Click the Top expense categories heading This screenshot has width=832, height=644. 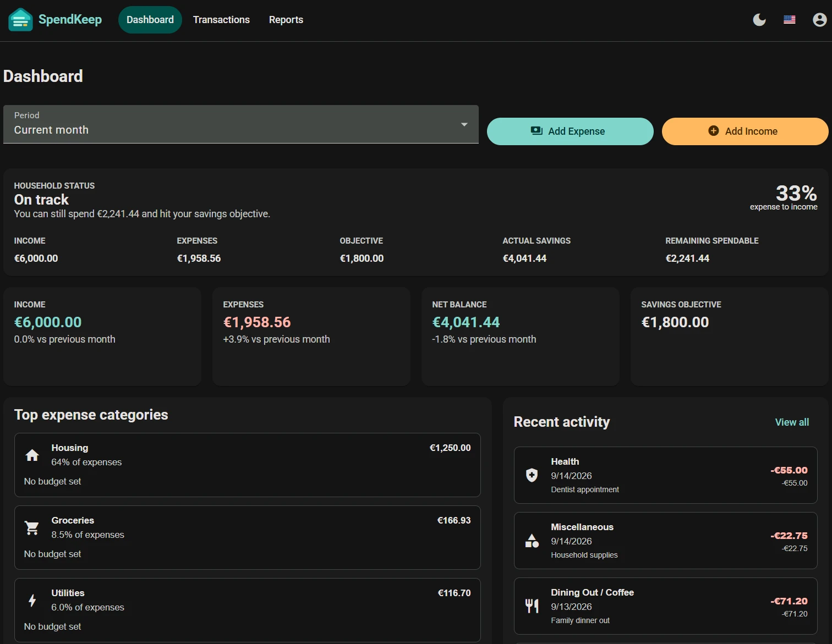(91, 415)
